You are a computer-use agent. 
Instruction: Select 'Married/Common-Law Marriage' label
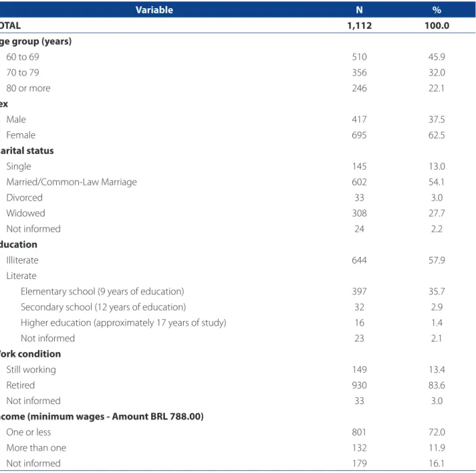[72, 182]
